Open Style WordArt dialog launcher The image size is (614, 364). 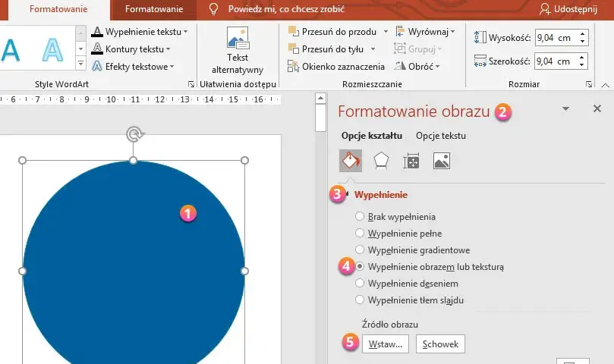click(191, 83)
